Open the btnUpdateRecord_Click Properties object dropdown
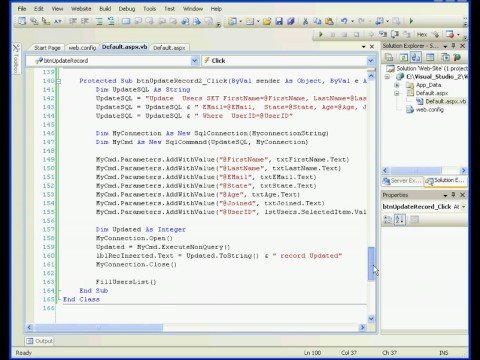Viewport: 480px width, 360px height. 464,207
